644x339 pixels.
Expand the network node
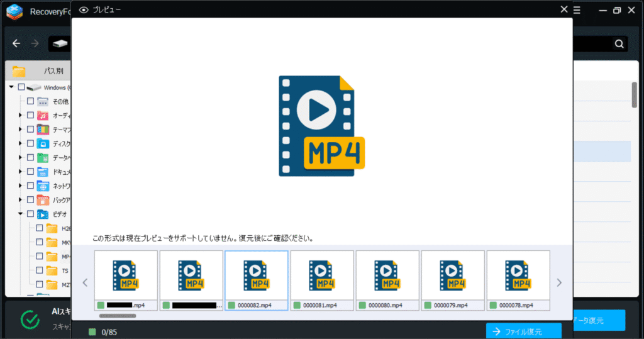coord(20,186)
